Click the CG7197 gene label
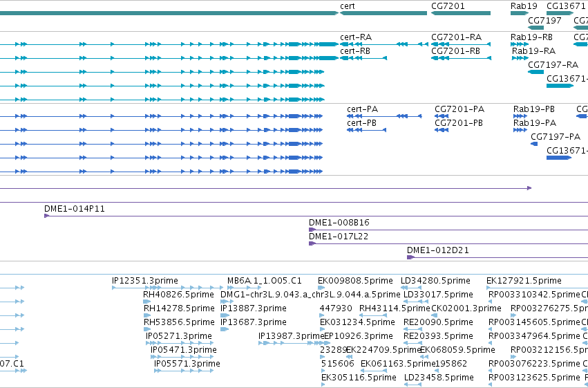Image resolution: width=588 pixels, height=388 pixels. click(x=544, y=21)
